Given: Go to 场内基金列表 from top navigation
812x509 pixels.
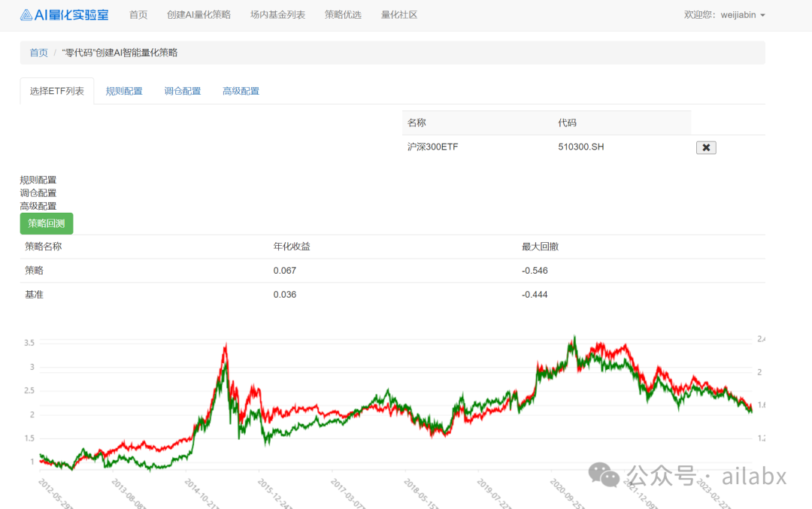Looking at the screenshot, I should tap(278, 14).
